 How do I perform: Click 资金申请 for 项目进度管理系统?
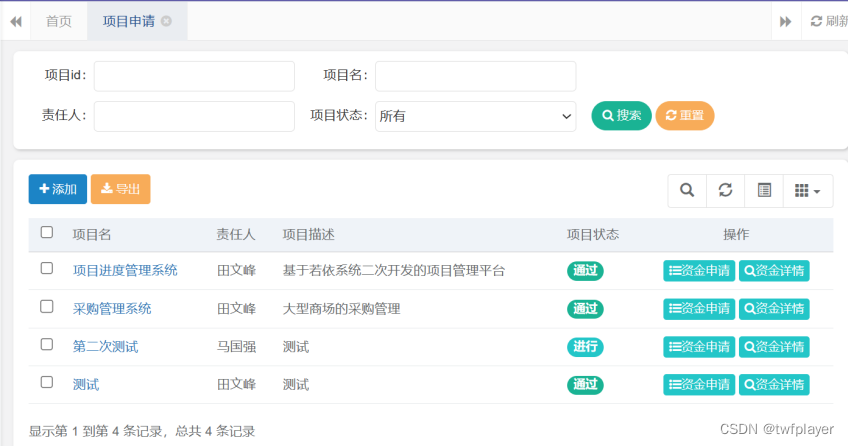(x=699, y=271)
